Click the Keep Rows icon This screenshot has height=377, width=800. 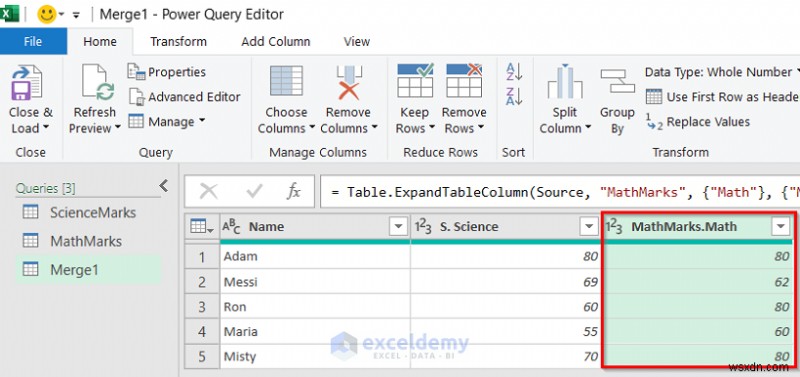(x=415, y=81)
